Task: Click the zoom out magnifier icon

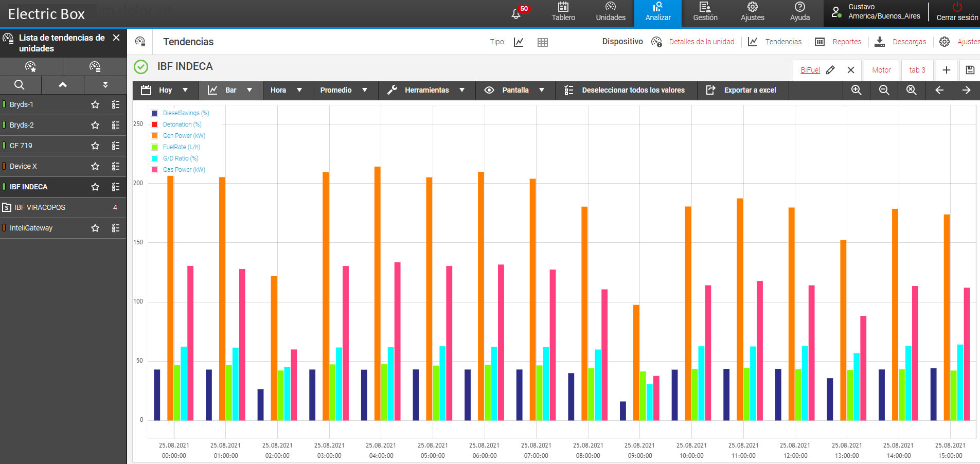Action: 884,90
